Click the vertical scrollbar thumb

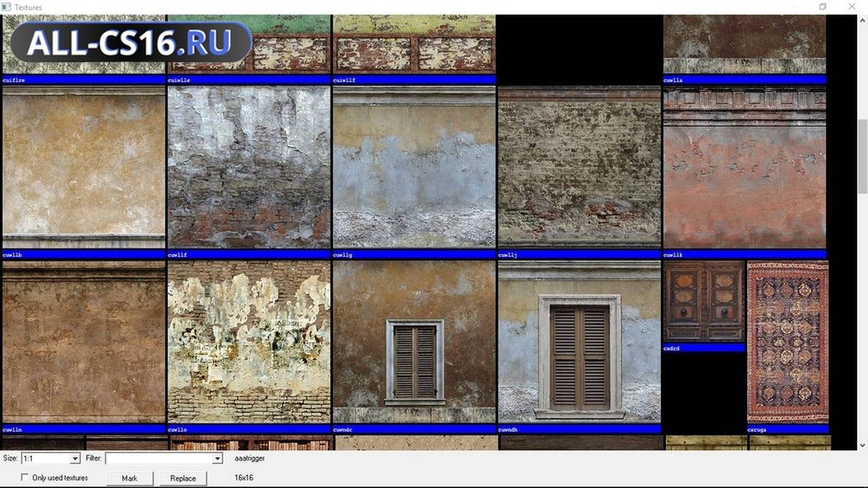tap(862, 155)
